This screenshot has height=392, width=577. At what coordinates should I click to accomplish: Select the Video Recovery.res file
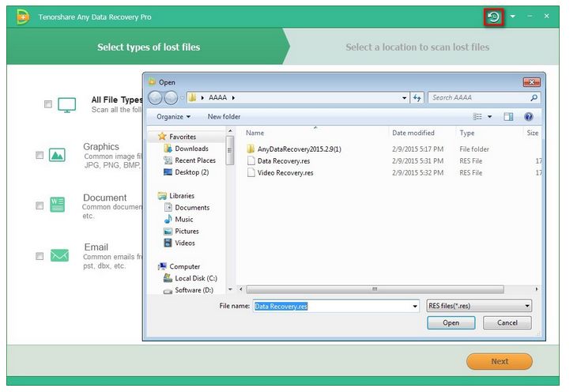[281, 172]
